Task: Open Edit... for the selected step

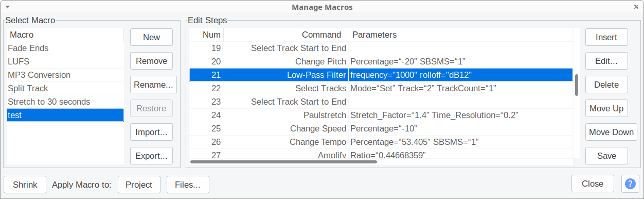Action: [x=606, y=61]
